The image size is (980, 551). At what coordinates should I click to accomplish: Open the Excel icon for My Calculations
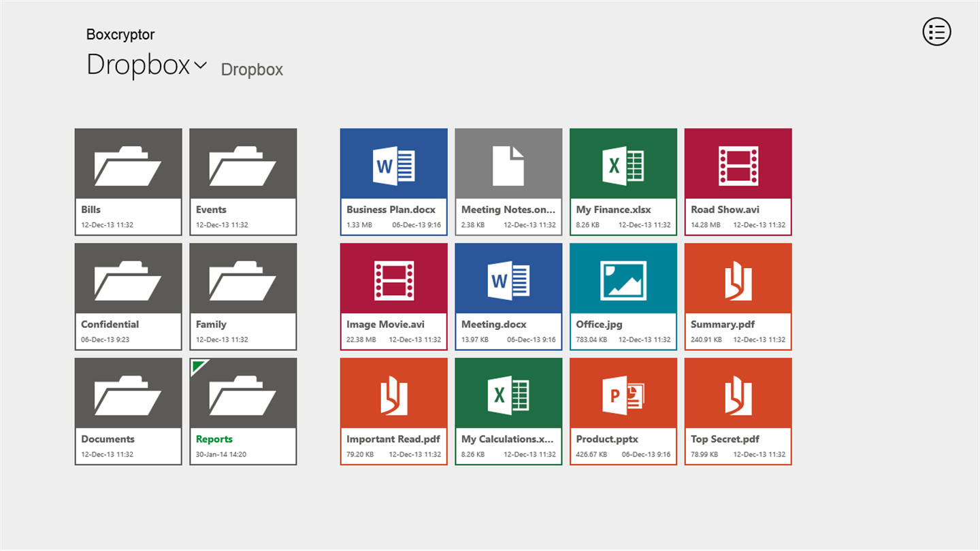pyautogui.click(x=508, y=395)
